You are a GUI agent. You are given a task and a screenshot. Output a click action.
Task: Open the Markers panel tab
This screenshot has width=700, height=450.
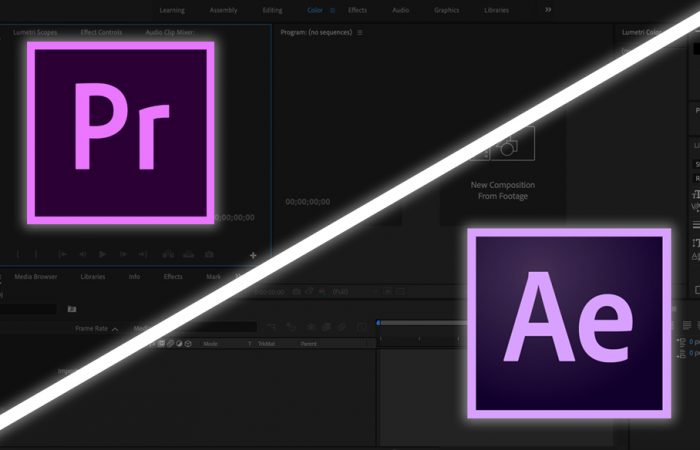pos(213,277)
